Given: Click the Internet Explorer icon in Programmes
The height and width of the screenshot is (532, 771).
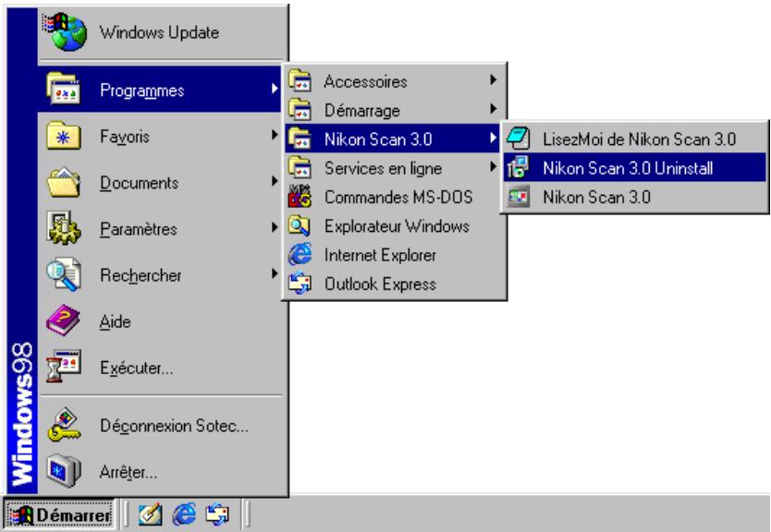Looking at the screenshot, I should (x=300, y=255).
